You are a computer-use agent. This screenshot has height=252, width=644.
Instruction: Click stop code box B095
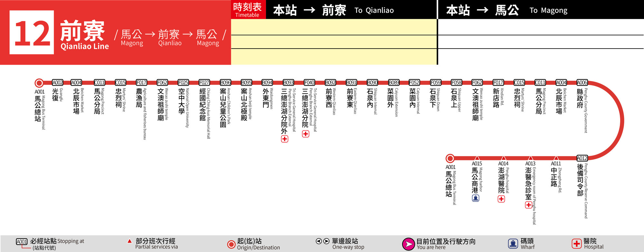point(246,83)
